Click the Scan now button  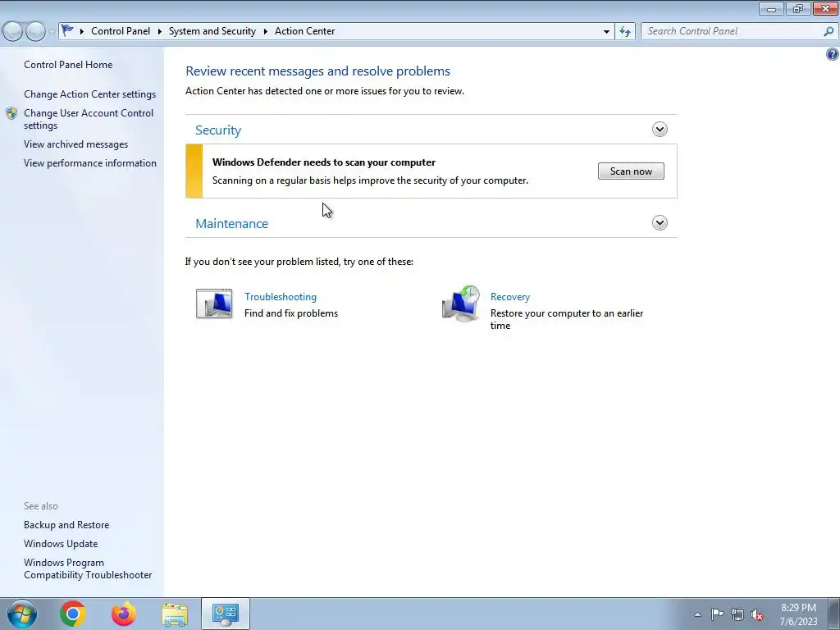tap(631, 171)
